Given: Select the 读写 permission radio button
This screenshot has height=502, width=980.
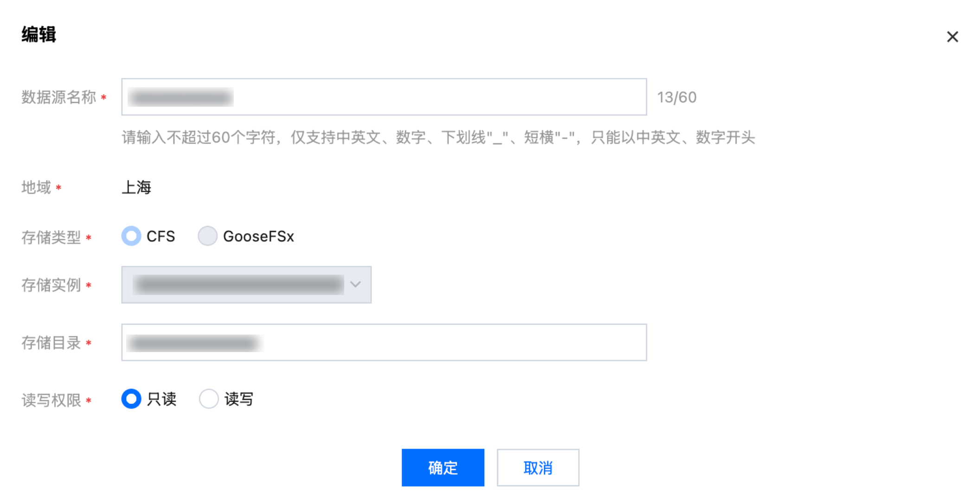Looking at the screenshot, I should tap(209, 399).
